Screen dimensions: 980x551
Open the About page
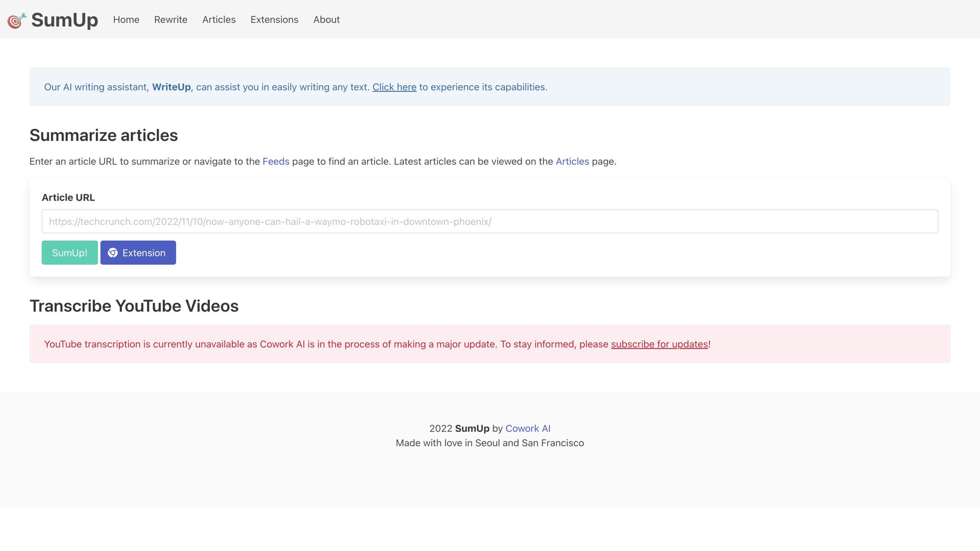(326, 19)
